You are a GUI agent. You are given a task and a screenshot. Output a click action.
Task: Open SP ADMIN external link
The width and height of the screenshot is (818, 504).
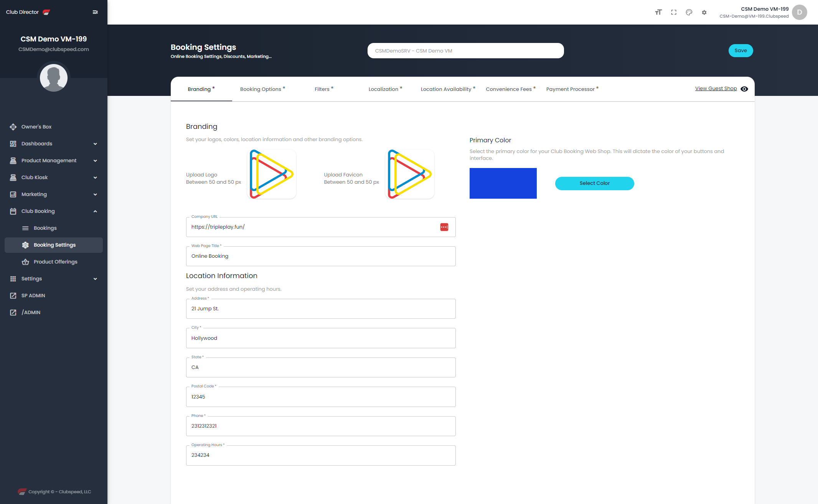(54, 296)
